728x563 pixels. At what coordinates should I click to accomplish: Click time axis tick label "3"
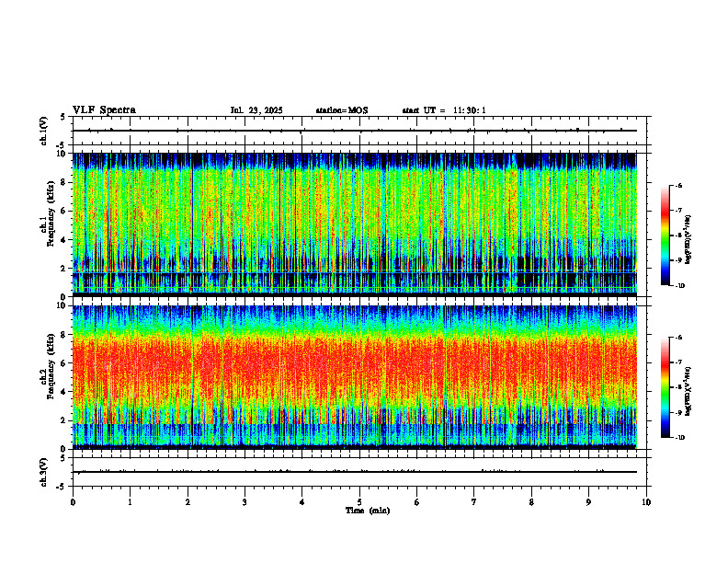pos(245,502)
